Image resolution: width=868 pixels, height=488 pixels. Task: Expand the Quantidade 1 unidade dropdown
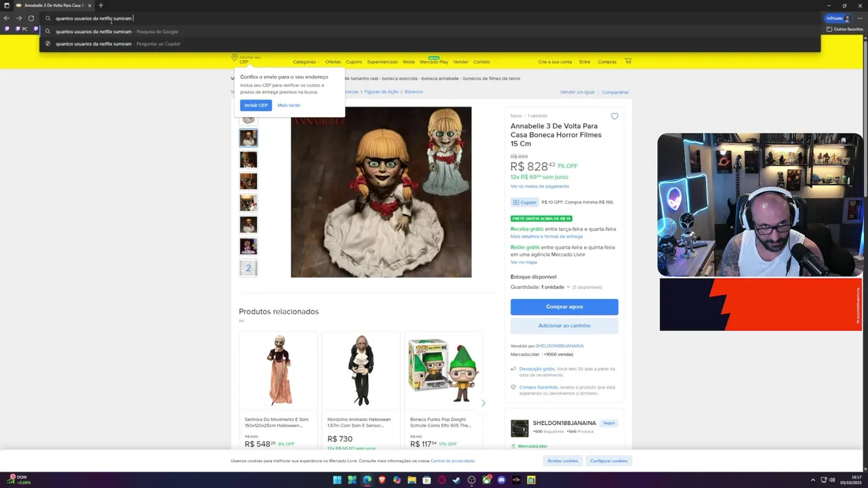(555, 287)
